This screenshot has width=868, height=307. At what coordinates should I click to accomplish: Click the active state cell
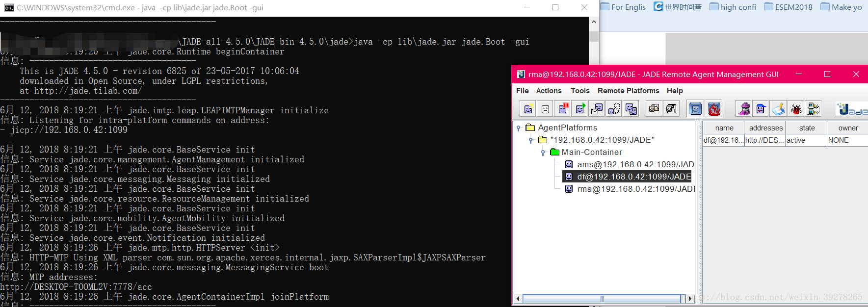[806, 140]
